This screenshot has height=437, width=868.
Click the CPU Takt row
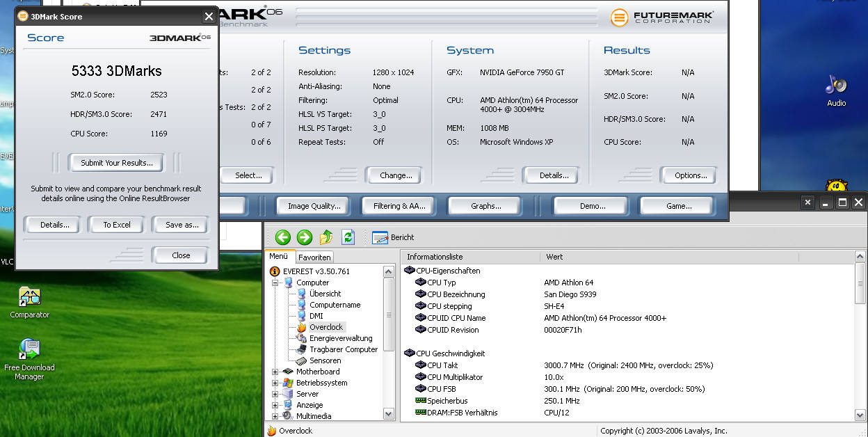627,365
